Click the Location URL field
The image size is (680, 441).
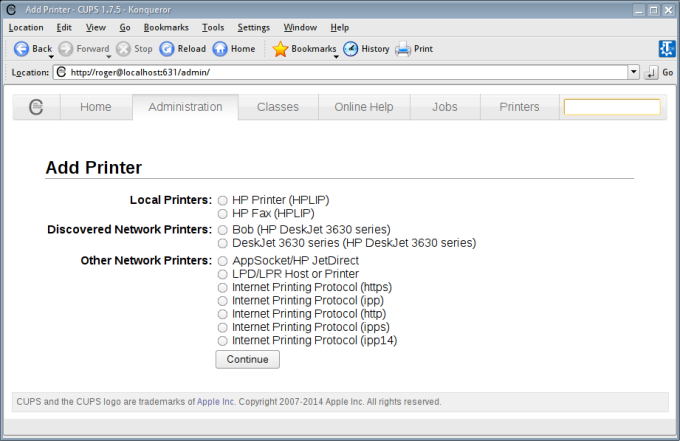[340, 72]
